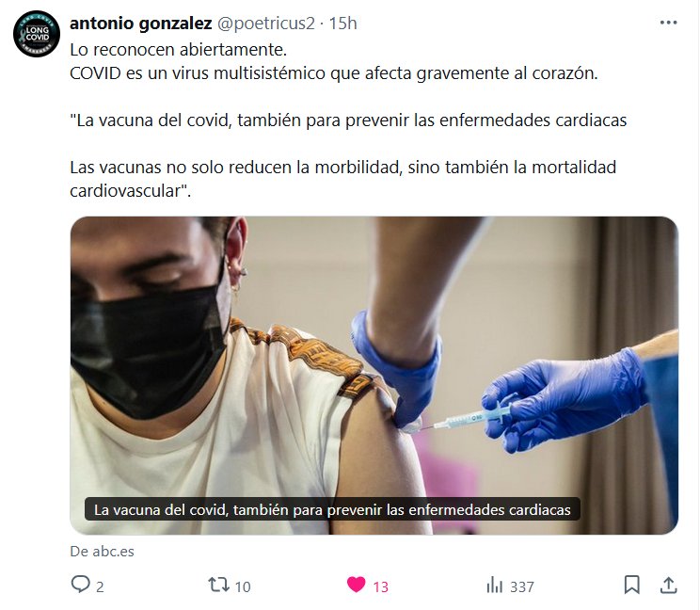Click the tweet text about COVID multisistémico
This screenshot has width=700, height=610.
(x=333, y=73)
